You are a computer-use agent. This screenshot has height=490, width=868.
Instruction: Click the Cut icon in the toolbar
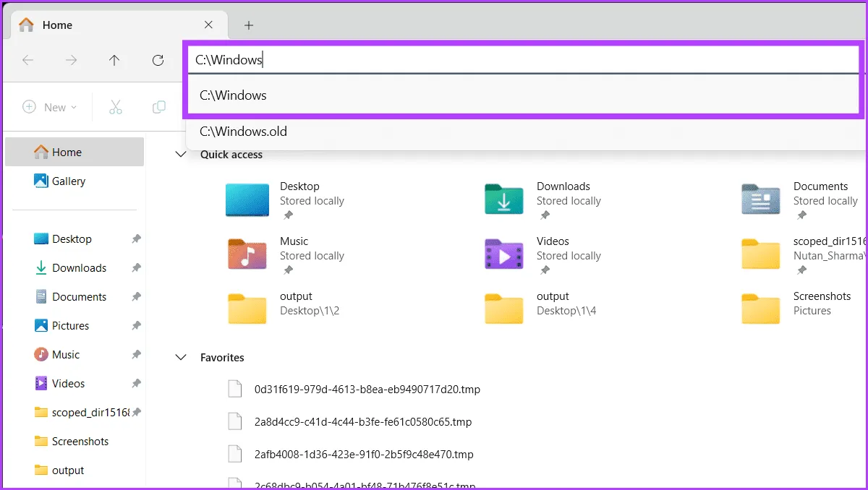point(116,106)
